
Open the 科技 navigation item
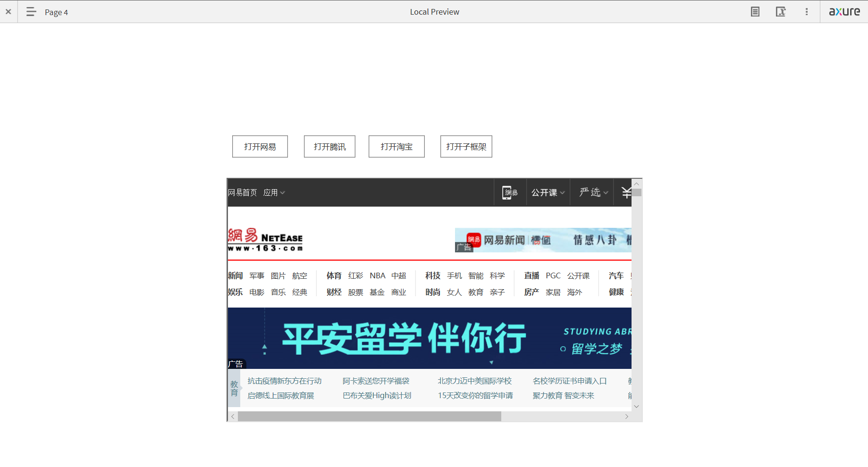click(433, 275)
